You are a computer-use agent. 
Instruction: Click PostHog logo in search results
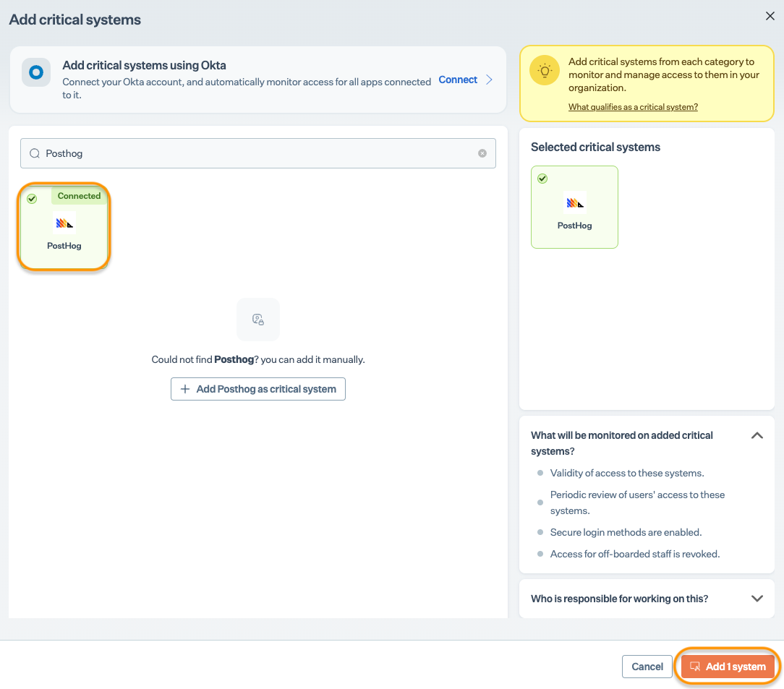(64, 223)
